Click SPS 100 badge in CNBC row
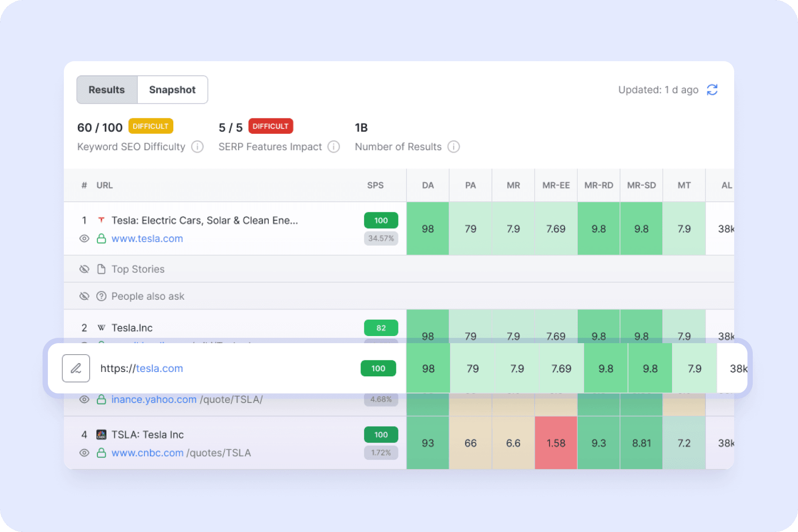This screenshot has width=798, height=532. (381, 434)
